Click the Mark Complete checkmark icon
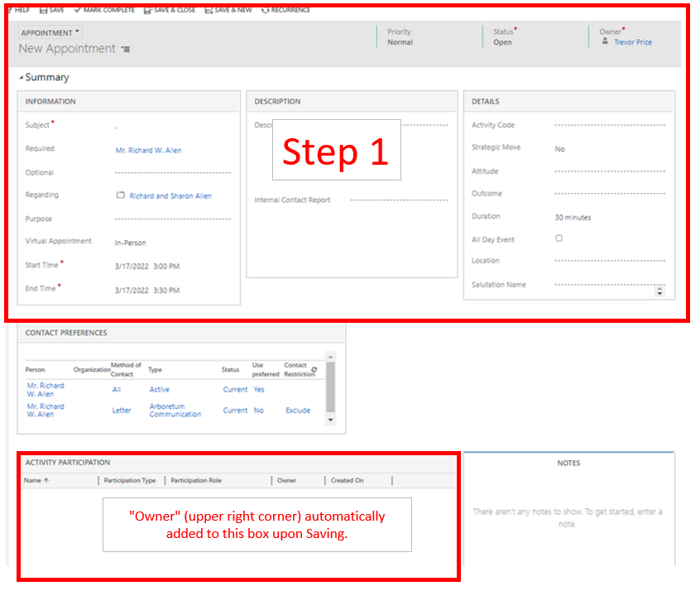Screen dimensions: 700x591 (77, 10)
